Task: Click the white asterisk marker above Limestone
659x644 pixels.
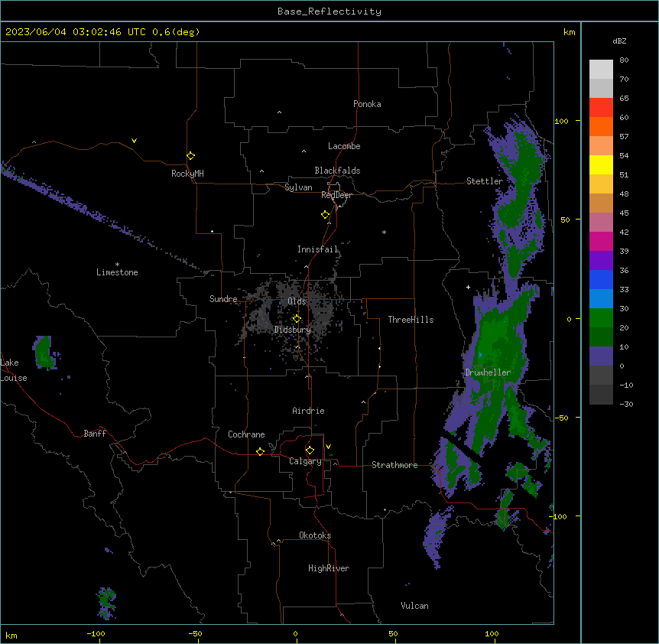Action: pos(117,265)
